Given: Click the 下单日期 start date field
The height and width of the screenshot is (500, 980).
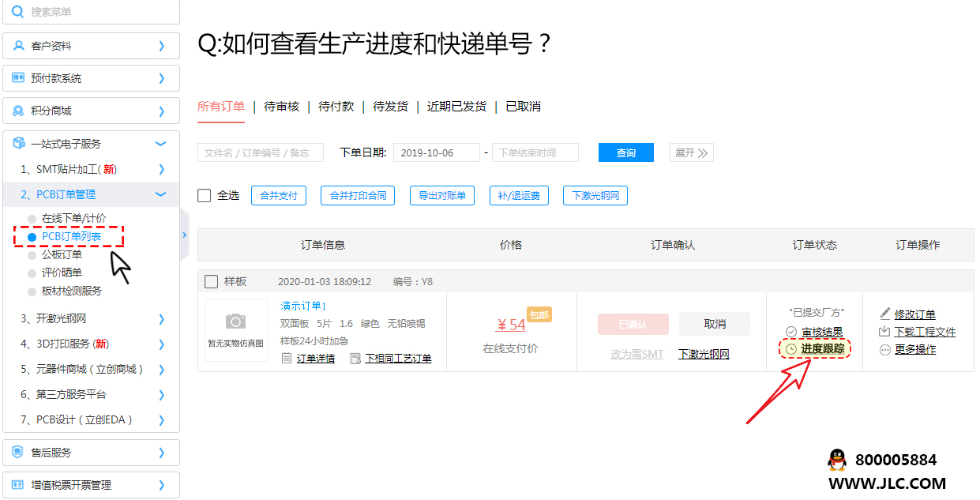Looking at the screenshot, I should click(436, 152).
